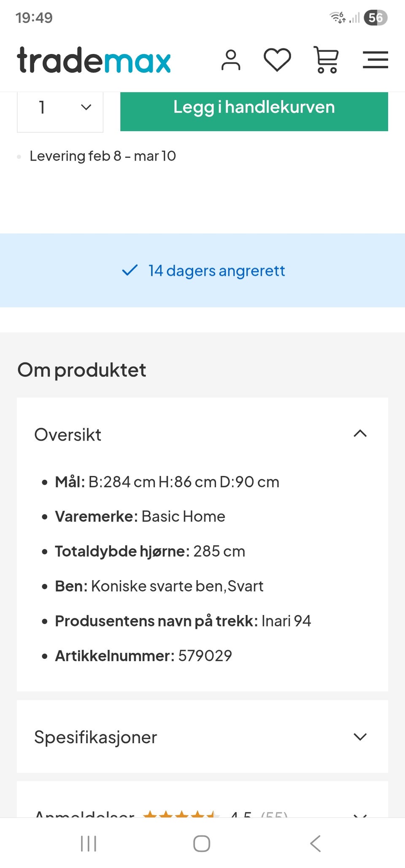Image resolution: width=405 pixels, height=868 pixels.
Task: Tap the Levering feb 8 - mar 10 text
Action: 103,156
